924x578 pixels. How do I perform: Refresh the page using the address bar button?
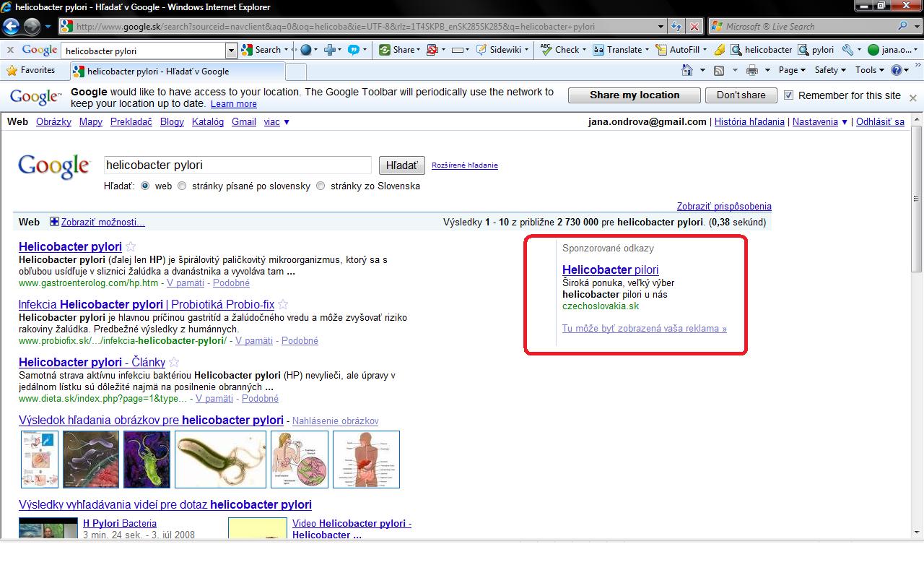pos(676,27)
